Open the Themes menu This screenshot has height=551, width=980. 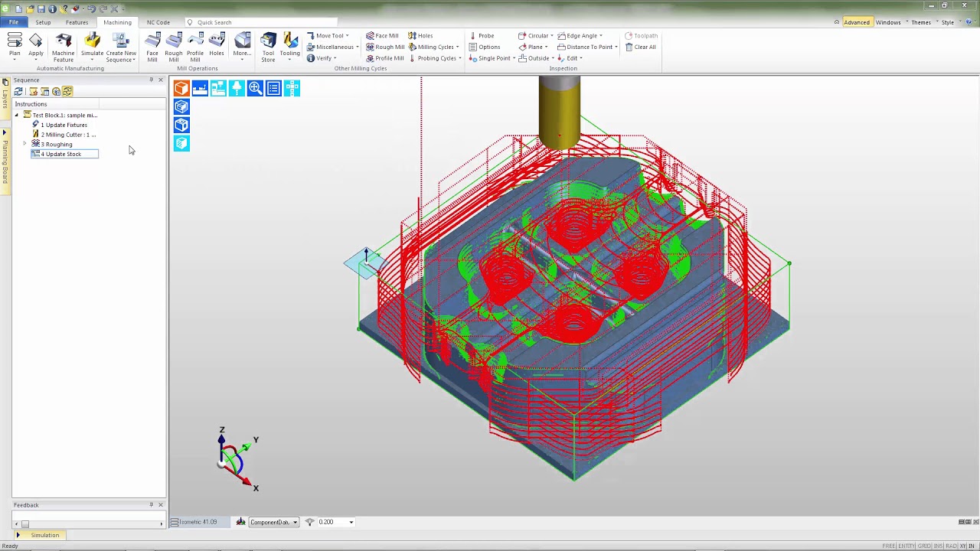click(x=921, y=22)
